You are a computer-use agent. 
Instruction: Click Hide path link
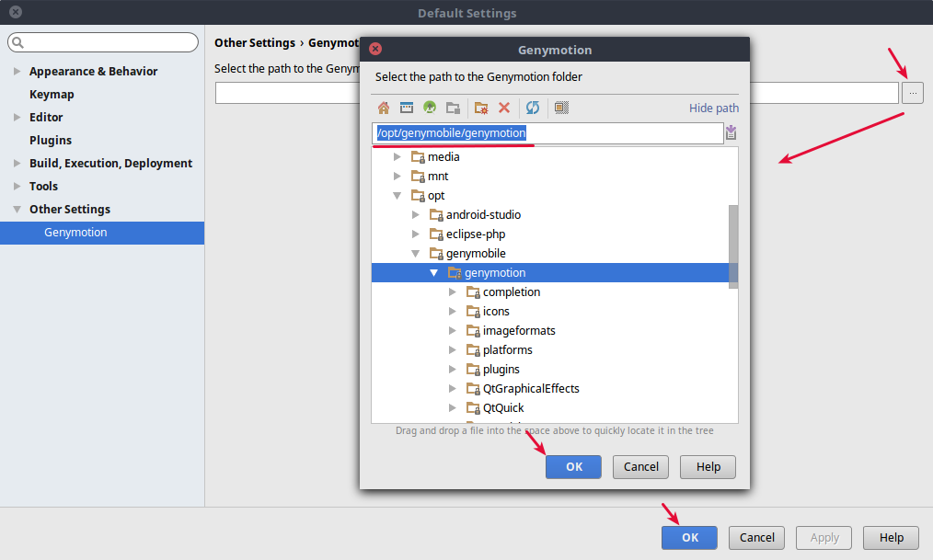[713, 109]
